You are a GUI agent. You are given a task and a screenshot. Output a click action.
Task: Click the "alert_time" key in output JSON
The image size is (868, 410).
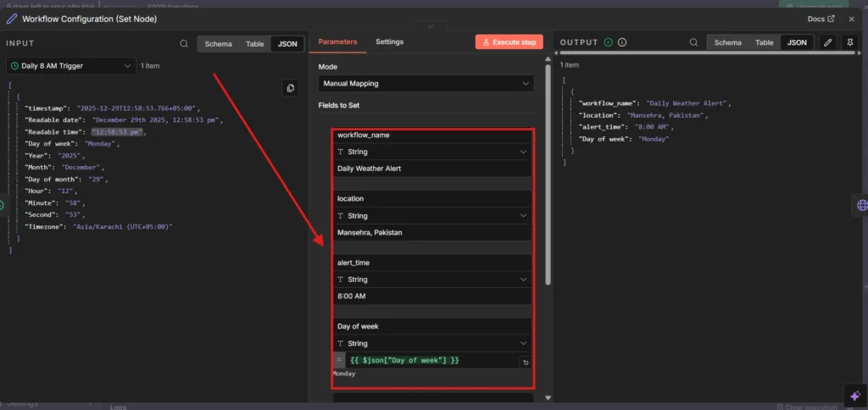tap(603, 127)
